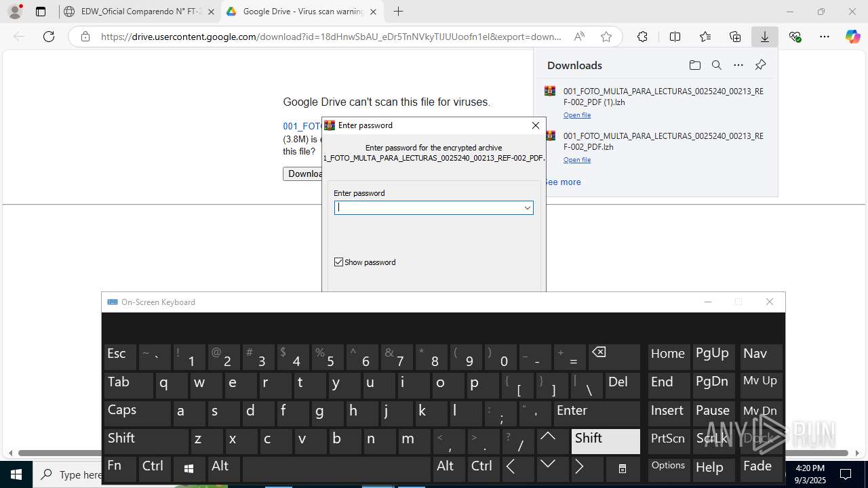Image resolution: width=868 pixels, height=488 pixels.
Task: Close the EDW_Oficial Comparendo tab
Action: tap(211, 12)
